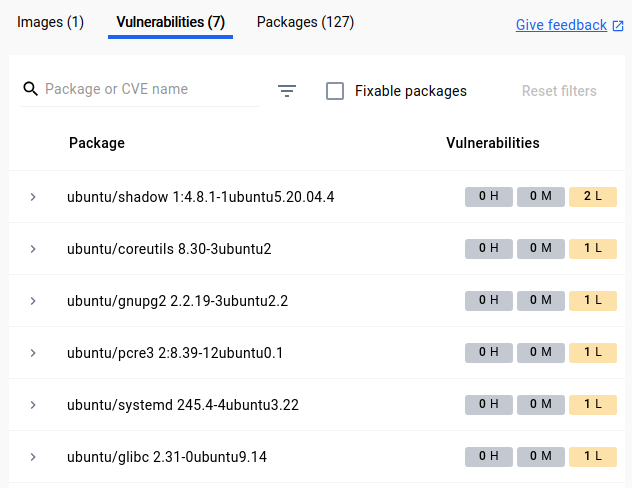Select the Vulnerabilities (7) tab
Screen dimensions: 632x488
(170, 22)
